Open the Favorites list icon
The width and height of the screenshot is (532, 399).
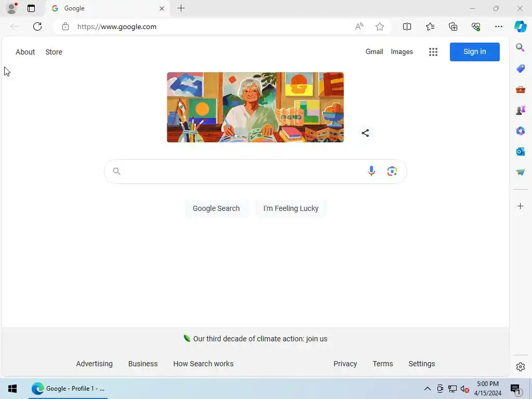coord(430,26)
